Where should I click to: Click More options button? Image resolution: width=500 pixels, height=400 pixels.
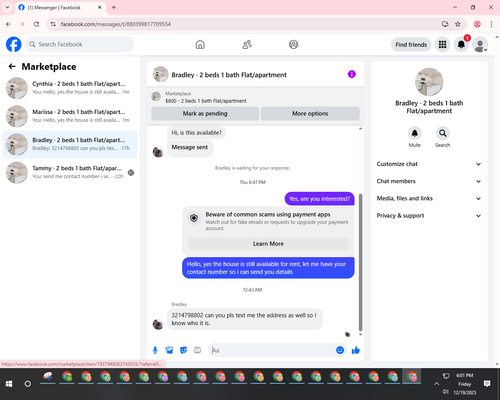310,113
